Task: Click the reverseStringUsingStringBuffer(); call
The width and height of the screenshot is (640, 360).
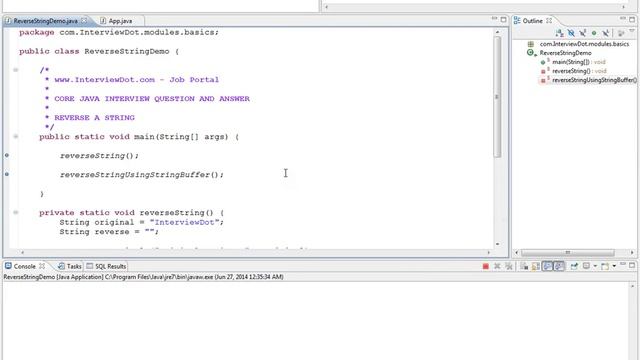Action: (142, 175)
